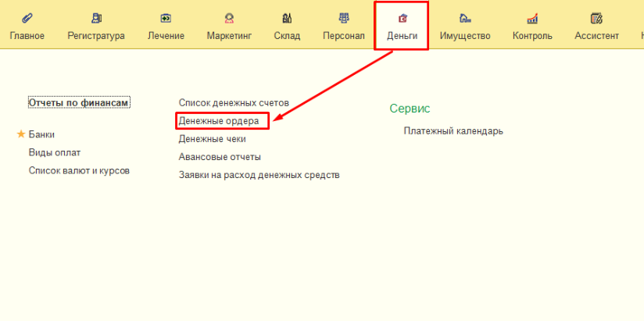
Task: Click the star icon beside Банки
Action: (21, 134)
